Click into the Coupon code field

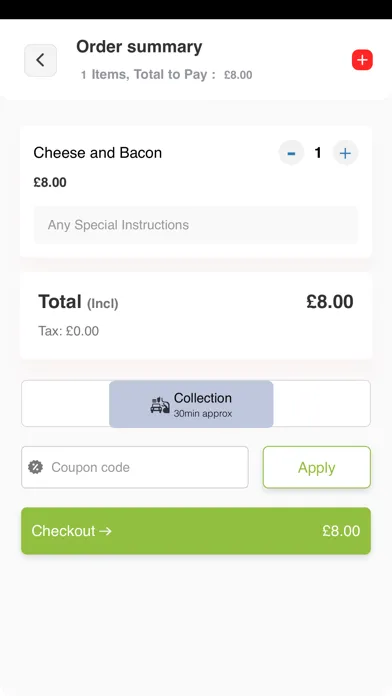click(x=135, y=467)
